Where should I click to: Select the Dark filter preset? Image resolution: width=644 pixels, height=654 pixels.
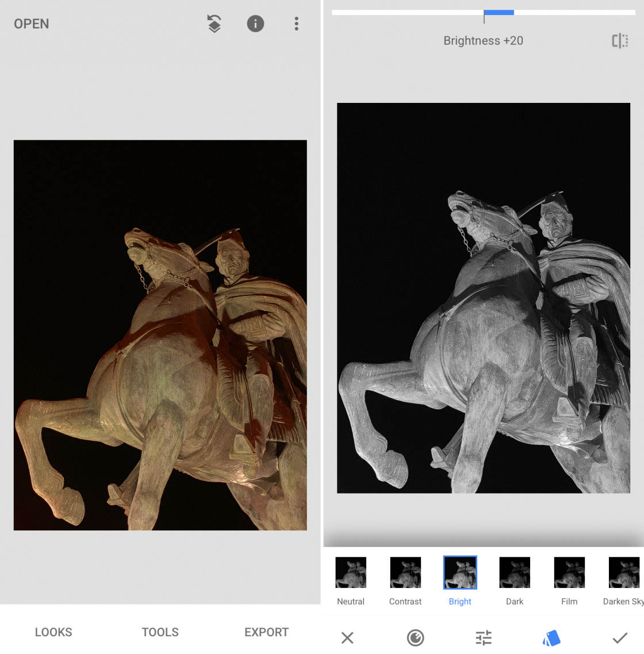(x=515, y=572)
